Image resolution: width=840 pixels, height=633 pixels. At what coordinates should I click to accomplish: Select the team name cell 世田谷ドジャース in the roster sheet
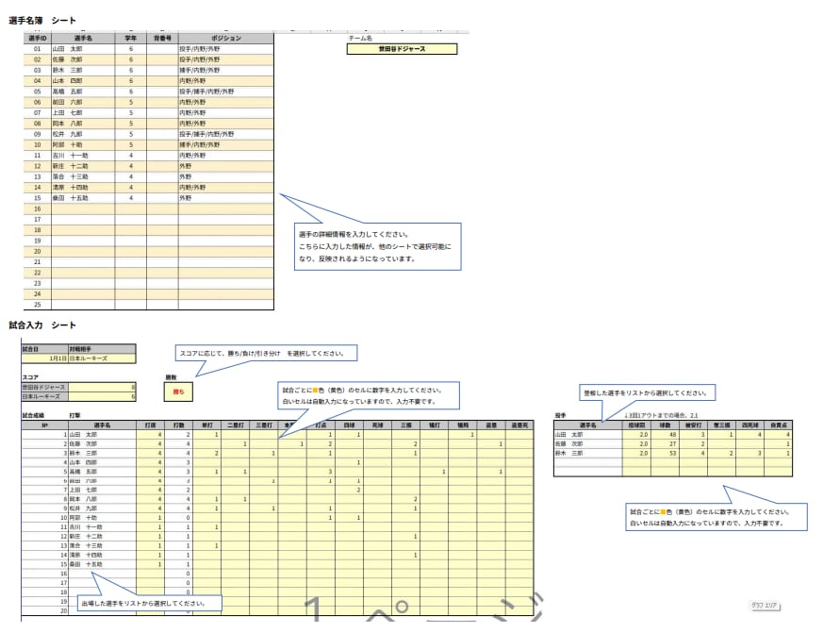pyautogui.click(x=402, y=49)
